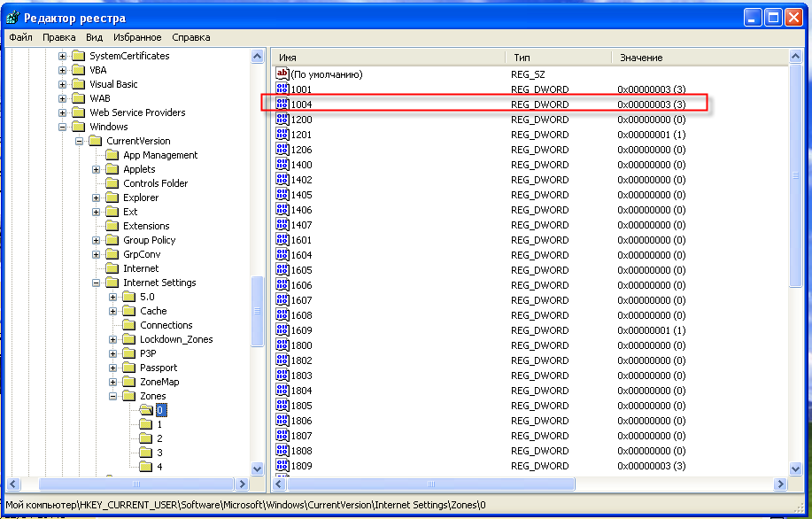
Task: Select the zone 1 folder icon
Action: point(146,424)
